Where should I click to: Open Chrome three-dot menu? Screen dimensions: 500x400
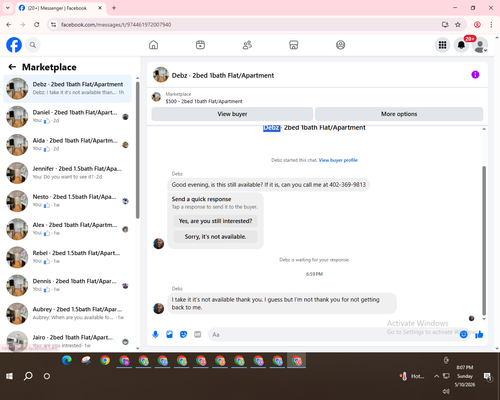tap(491, 25)
